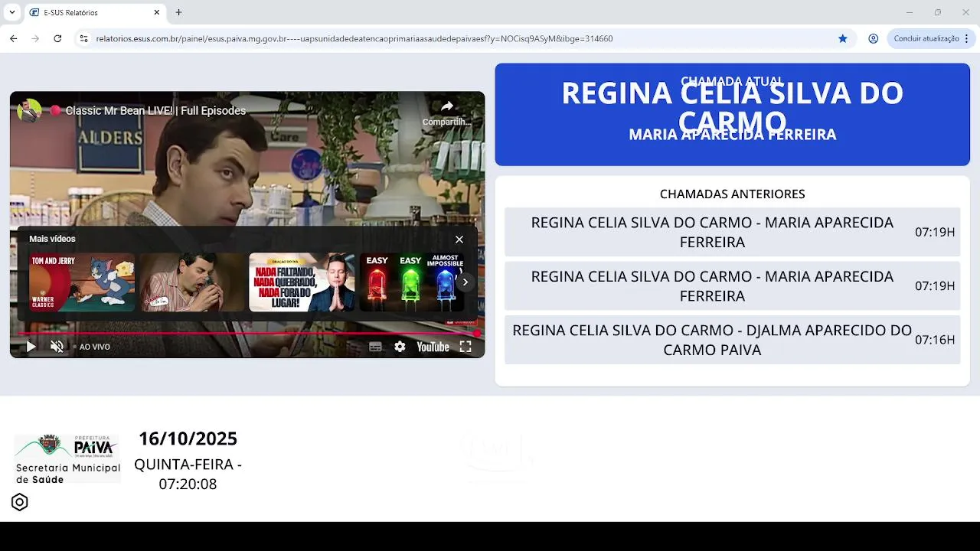Open a new browser tab
The image size is (980, 551).
coord(178,12)
